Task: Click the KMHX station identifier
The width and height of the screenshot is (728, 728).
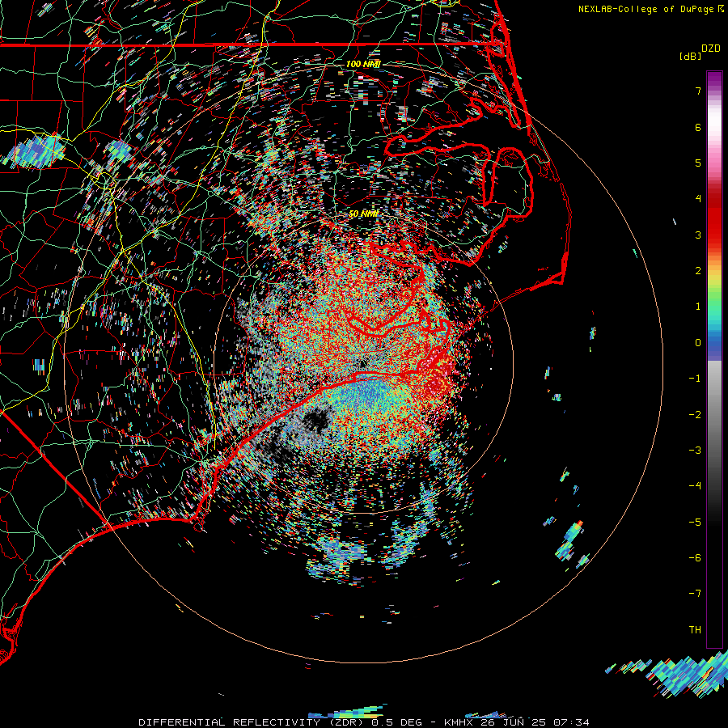Action: [x=460, y=722]
